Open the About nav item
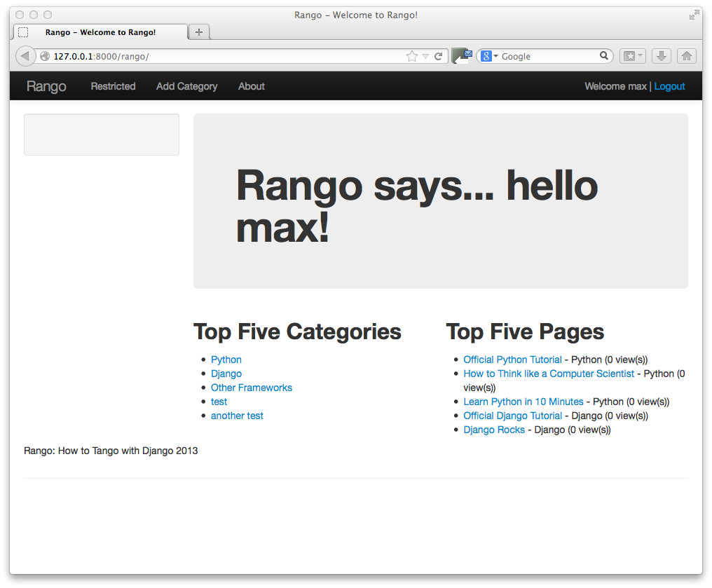712x588 pixels. [251, 86]
